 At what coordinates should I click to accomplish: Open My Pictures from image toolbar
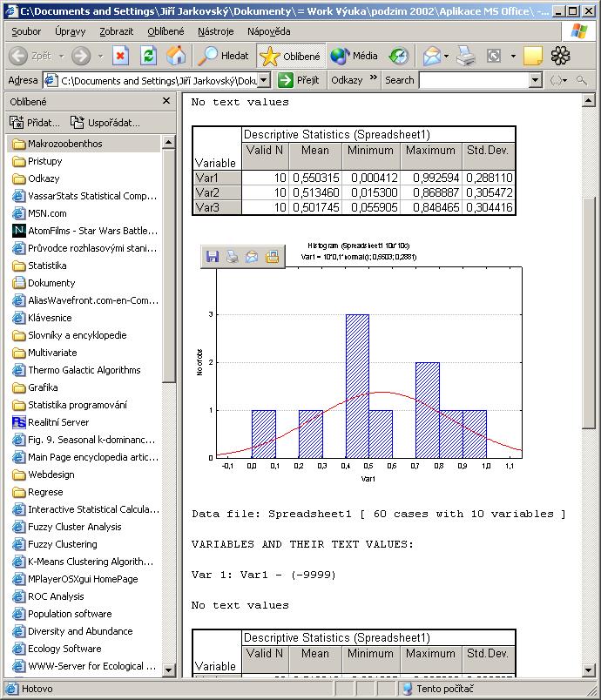coord(272,257)
